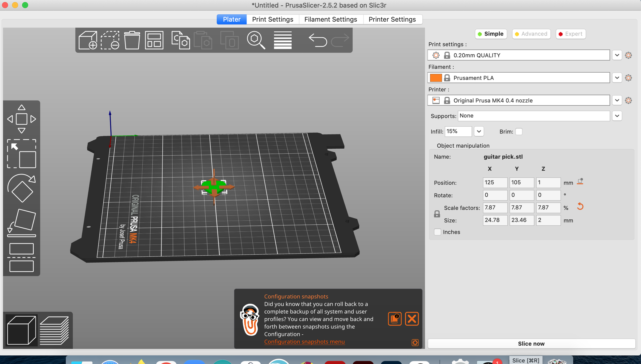Open the Printer preset dropdown

pos(617,100)
